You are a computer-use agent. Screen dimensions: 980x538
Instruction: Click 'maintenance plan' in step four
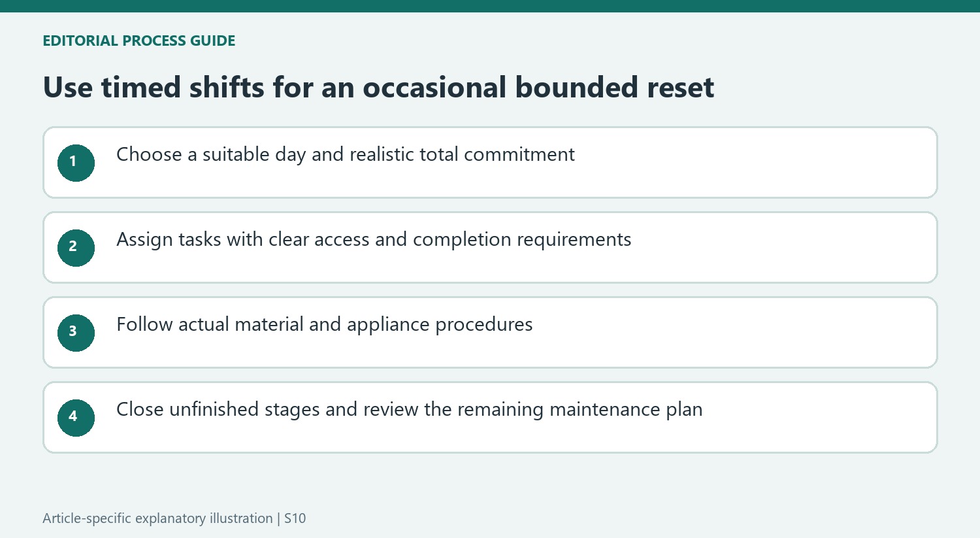[626, 410]
